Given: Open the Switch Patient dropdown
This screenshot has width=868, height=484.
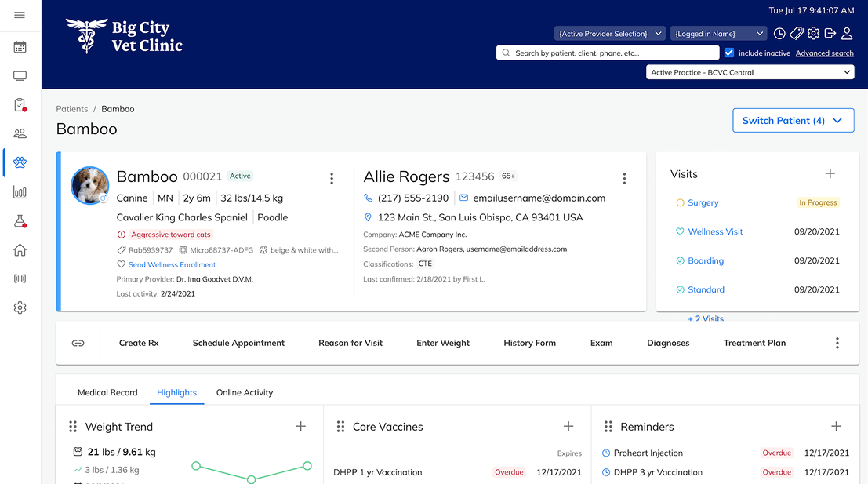Looking at the screenshot, I should (x=793, y=121).
